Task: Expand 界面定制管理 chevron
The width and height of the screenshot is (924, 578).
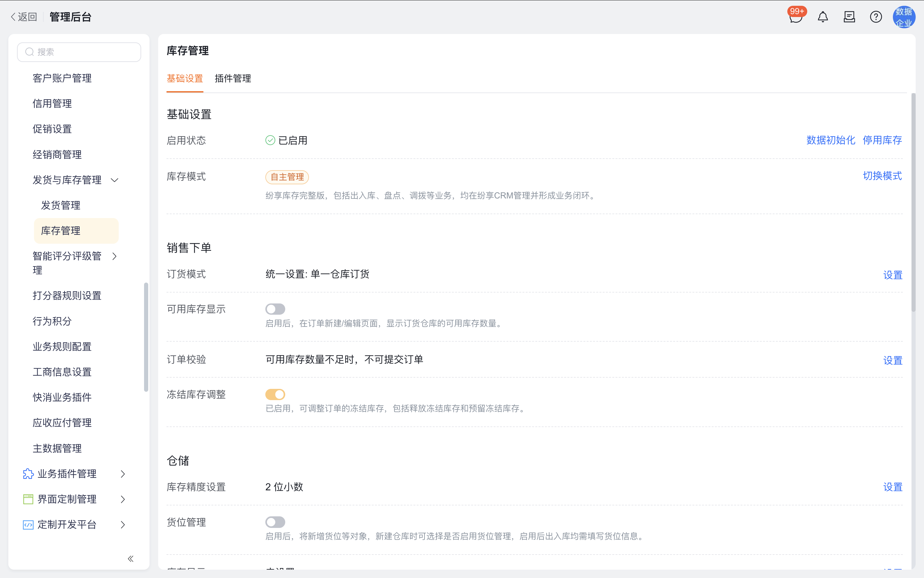Action: [123, 499]
